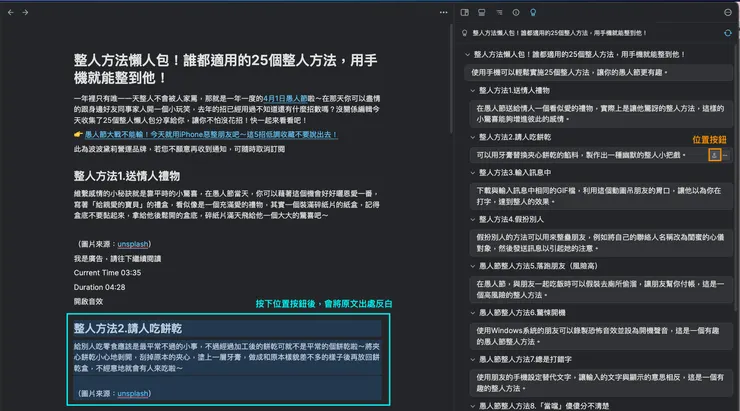This screenshot has width=740, height=411.
Task: Click the main article title heading
Action: pos(226,69)
